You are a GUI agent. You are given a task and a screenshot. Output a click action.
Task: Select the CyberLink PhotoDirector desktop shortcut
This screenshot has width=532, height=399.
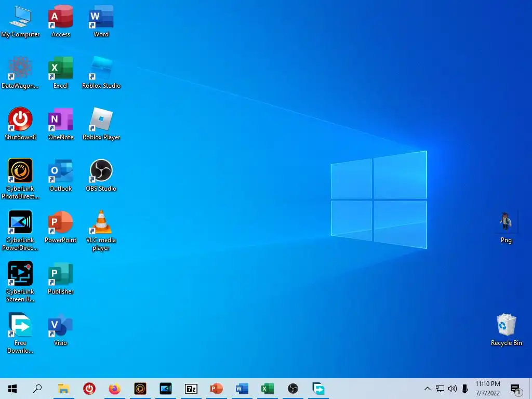tap(20, 179)
